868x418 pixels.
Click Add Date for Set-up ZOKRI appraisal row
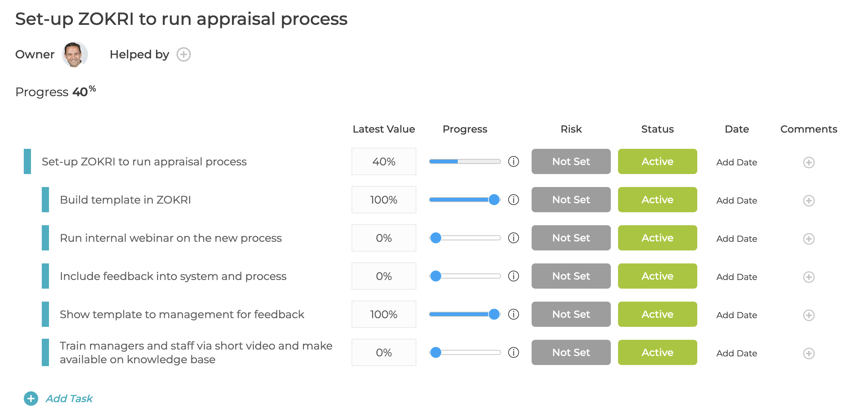click(x=737, y=162)
